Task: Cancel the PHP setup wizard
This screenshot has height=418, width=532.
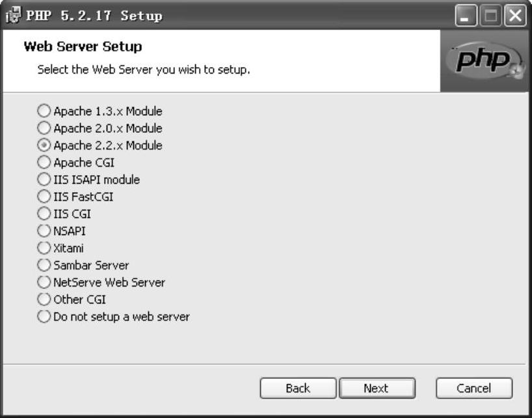Action: click(474, 388)
